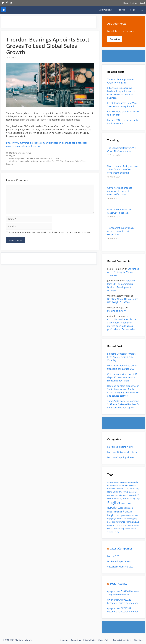
Task: Open Thordon Bearings Names Groves VP of Sales
Action: pos(121,81)
